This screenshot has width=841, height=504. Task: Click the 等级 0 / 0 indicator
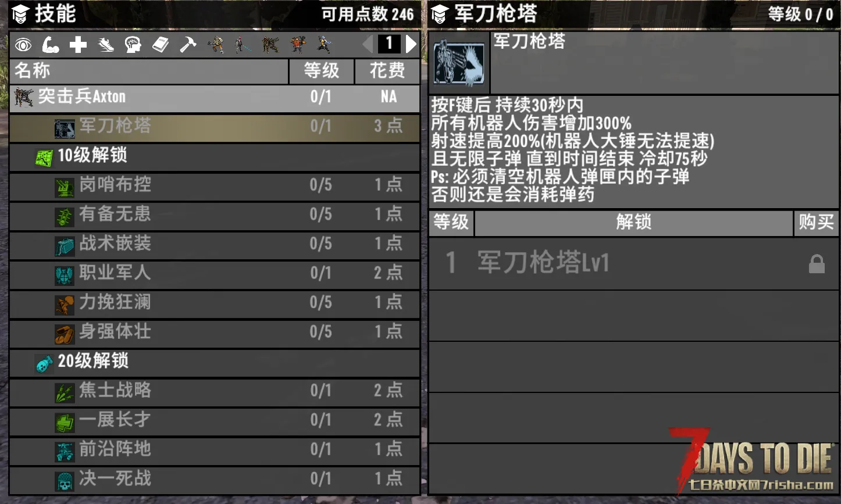pyautogui.click(x=800, y=15)
